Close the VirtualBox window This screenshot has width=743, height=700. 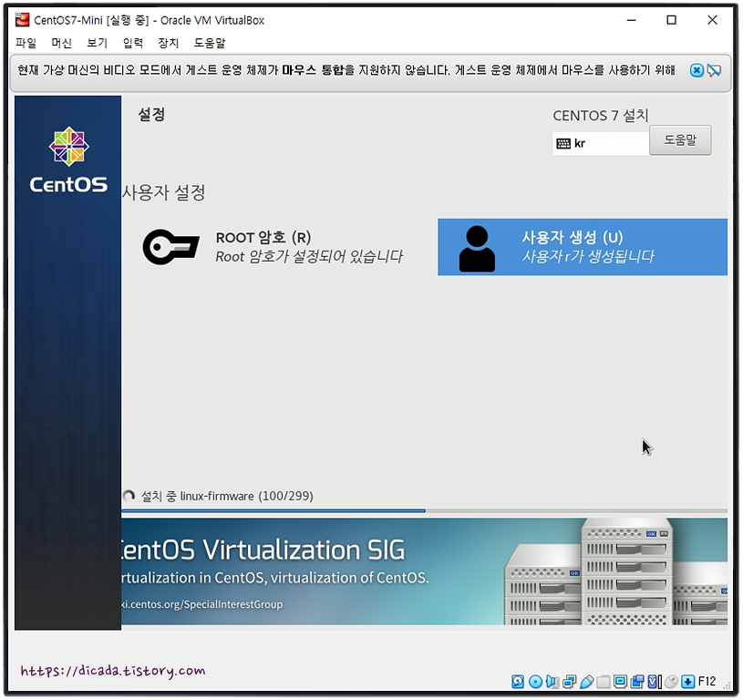(712, 20)
